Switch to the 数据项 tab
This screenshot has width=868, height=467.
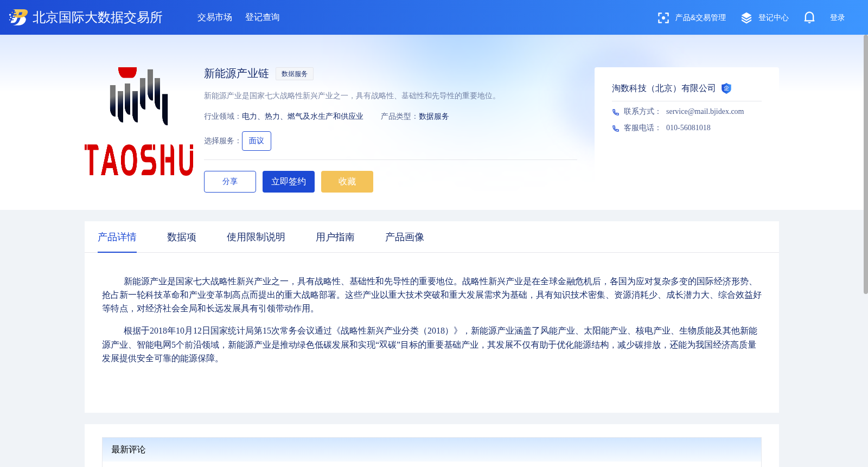click(182, 237)
